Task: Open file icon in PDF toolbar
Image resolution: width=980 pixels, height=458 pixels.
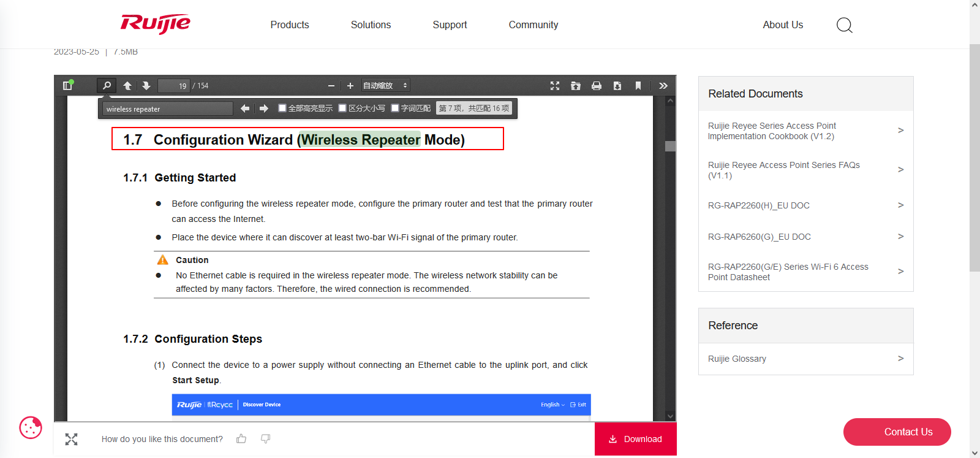Action: click(576, 86)
